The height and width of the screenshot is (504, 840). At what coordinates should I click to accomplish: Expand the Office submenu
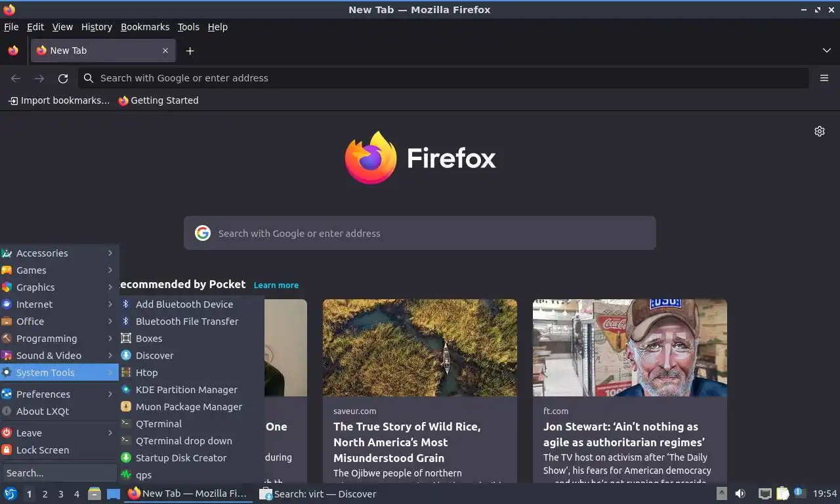[x=59, y=322]
